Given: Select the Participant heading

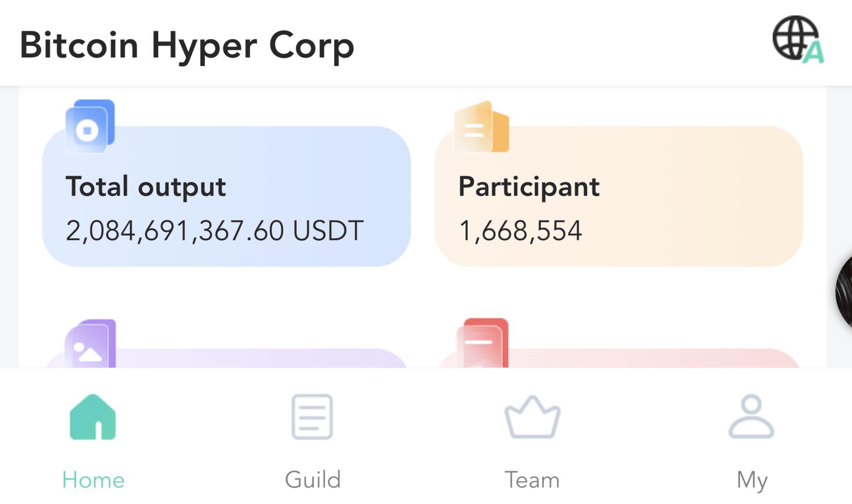Looking at the screenshot, I should [x=528, y=187].
